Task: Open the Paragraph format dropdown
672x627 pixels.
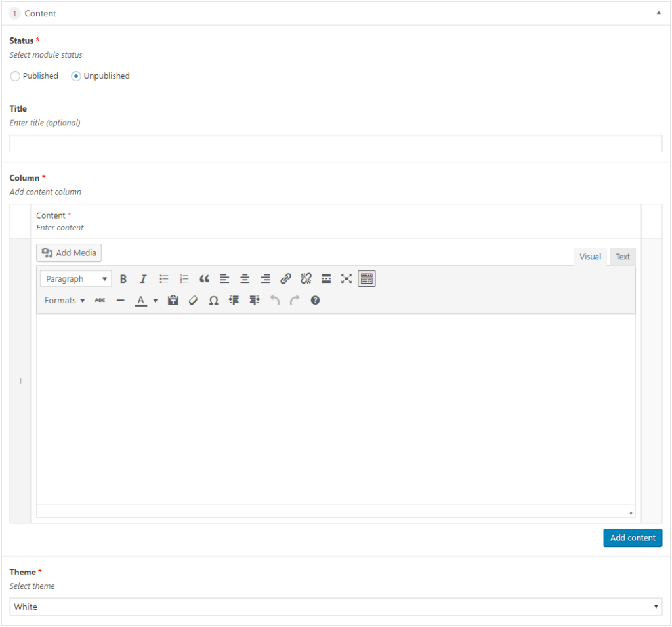Action: point(75,279)
